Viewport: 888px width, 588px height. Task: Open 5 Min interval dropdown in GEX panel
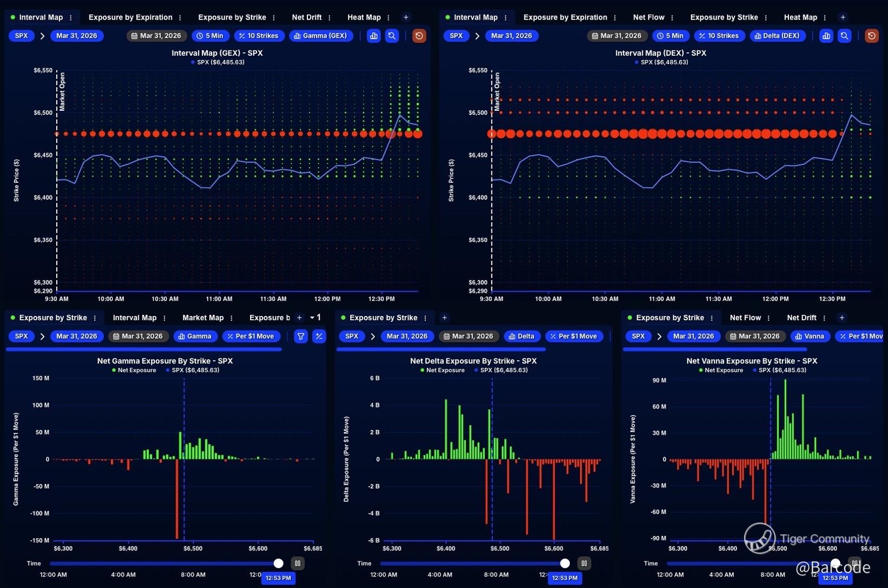click(x=211, y=36)
